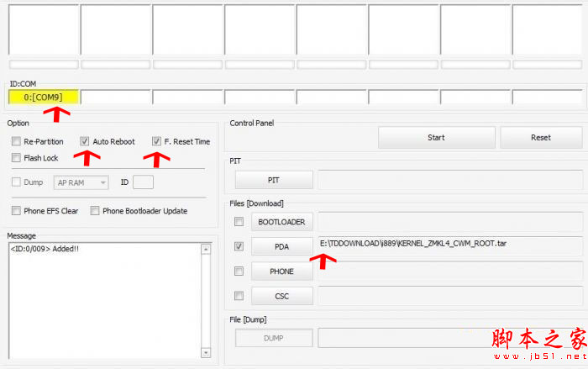
Task: Click the Start button
Action: [x=437, y=137]
